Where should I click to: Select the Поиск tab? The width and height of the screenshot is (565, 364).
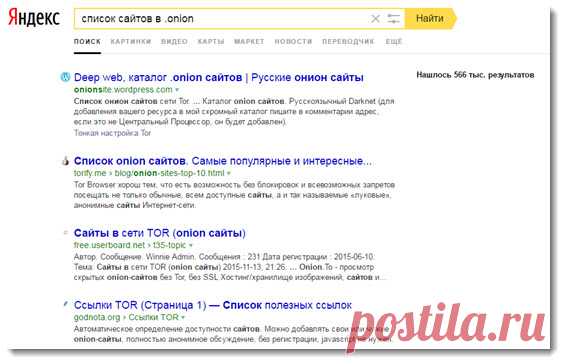(x=87, y=42)
